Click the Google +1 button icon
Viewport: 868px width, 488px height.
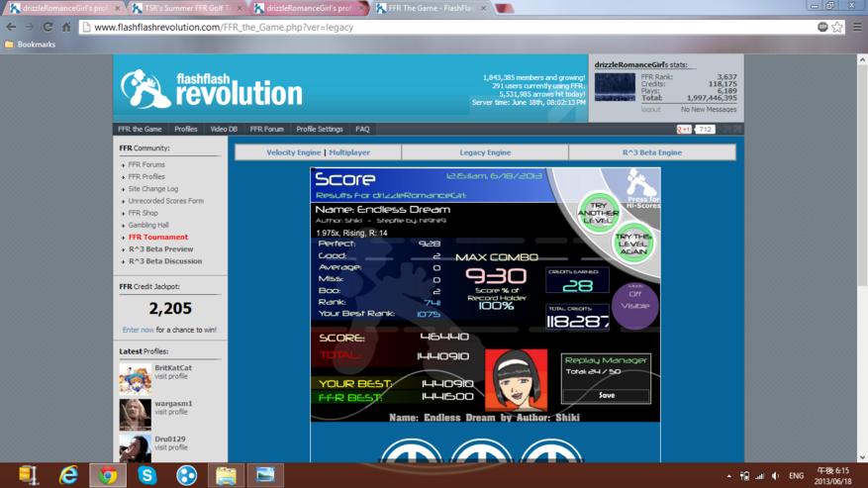click(684, 129)
